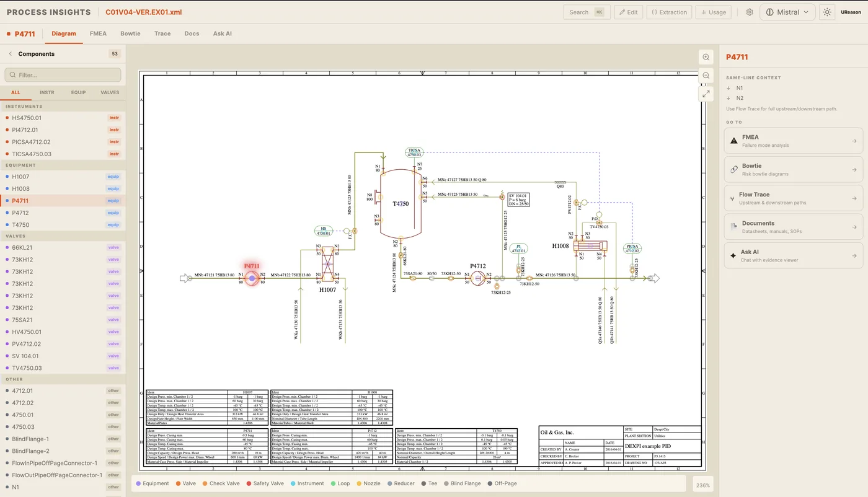Screen dimensions: 868x497
Task: Switch to the Trace tab
Action: 162,33
